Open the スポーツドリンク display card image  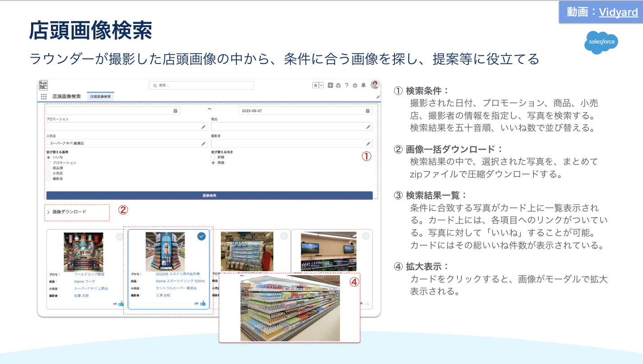click(165, 251)
